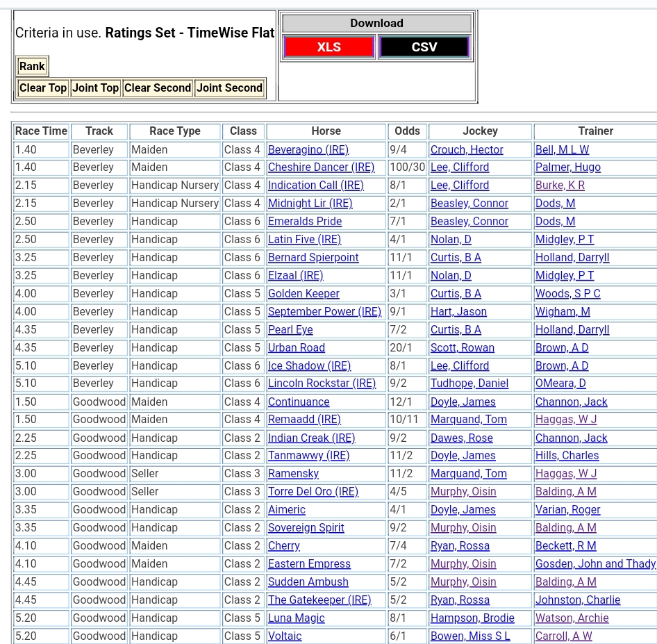Download ratings as CSV file
The width and height of the screenshot is (657, 644).
point(424,47)
